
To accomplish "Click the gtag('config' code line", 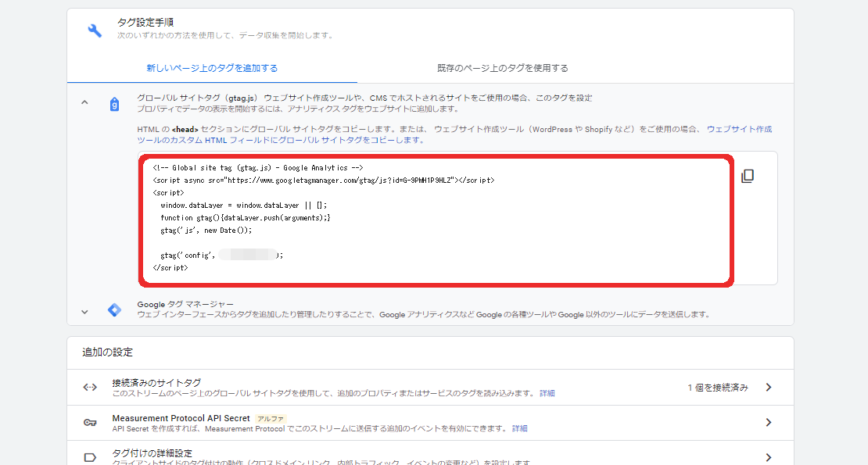I will click(221, 256).
